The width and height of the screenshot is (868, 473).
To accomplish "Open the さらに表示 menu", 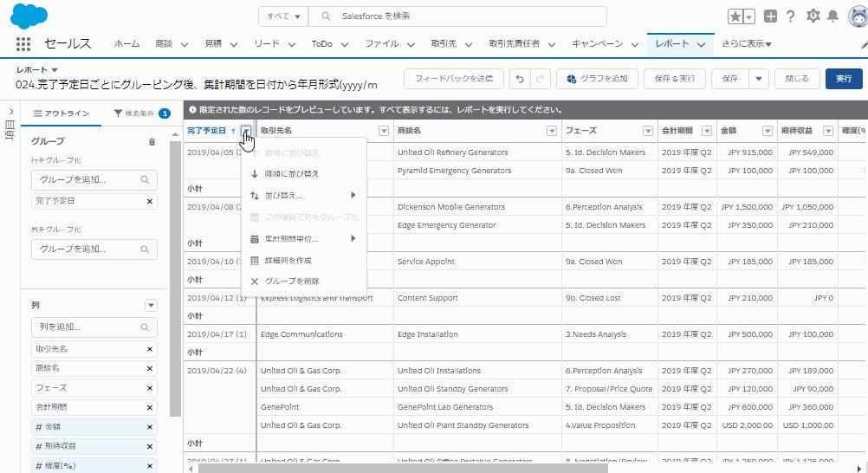I will 746,44.
